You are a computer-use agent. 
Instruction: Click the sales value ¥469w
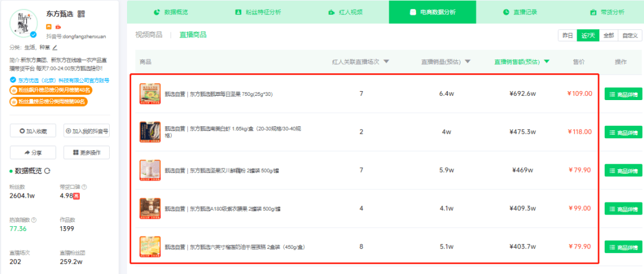(x=522, y=170)
